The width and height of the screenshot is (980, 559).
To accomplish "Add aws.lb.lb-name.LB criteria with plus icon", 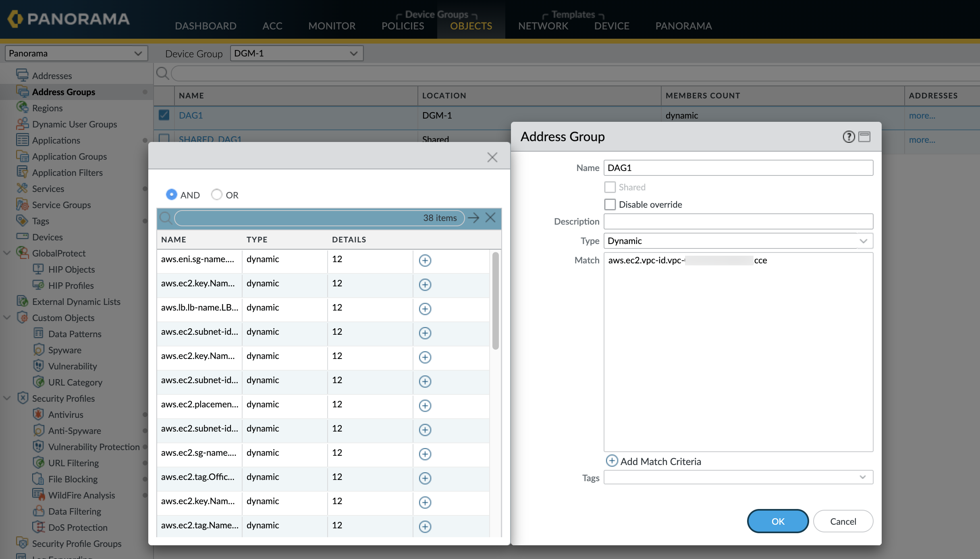I will (425, 309).
